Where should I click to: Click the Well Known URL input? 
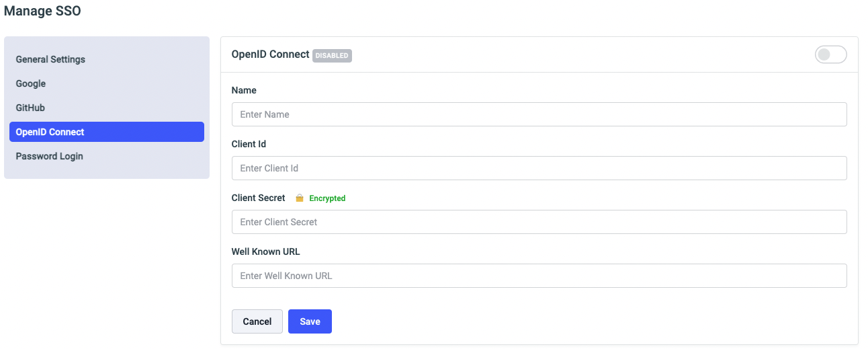(x=539, y=276)
